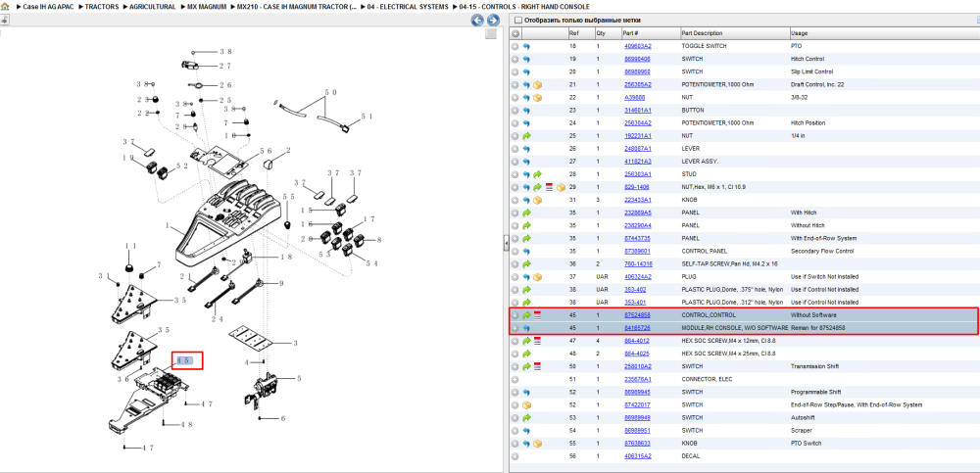980x473 pixels.
Task: Click the package icon on the KNOB PTO Switch row
Action: pos(537,443)
